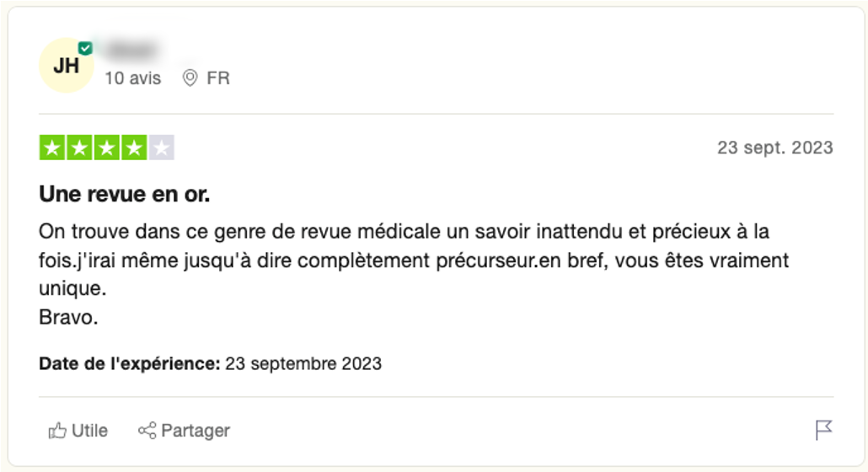Click the thumbs-up icon
Image resolution: width=868 pixels, height=472 pixels.
[x=57, y=431]
